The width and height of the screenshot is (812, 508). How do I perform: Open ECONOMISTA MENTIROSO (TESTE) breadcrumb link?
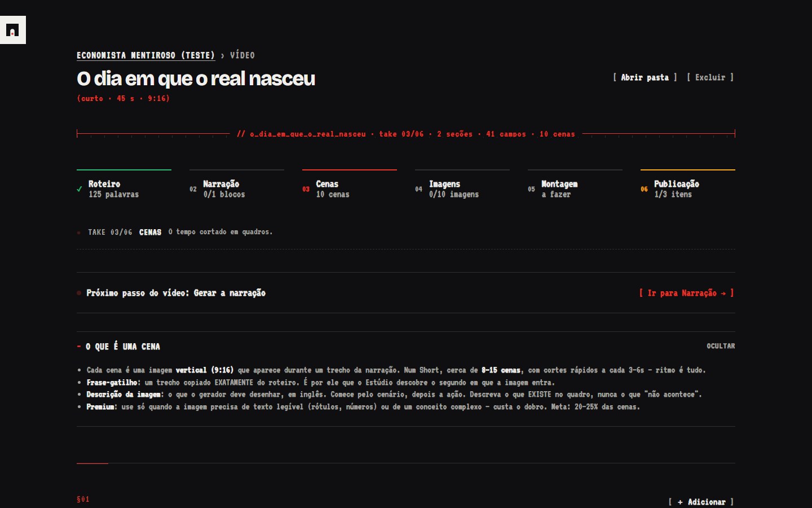146,55
